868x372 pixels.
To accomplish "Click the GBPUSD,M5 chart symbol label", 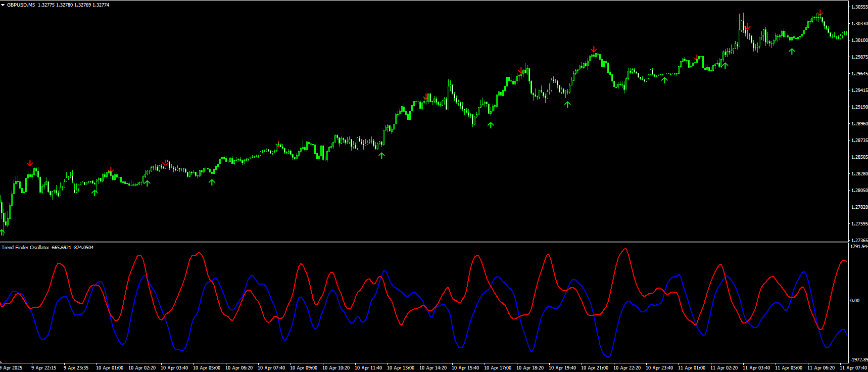I will click(21, 5).
